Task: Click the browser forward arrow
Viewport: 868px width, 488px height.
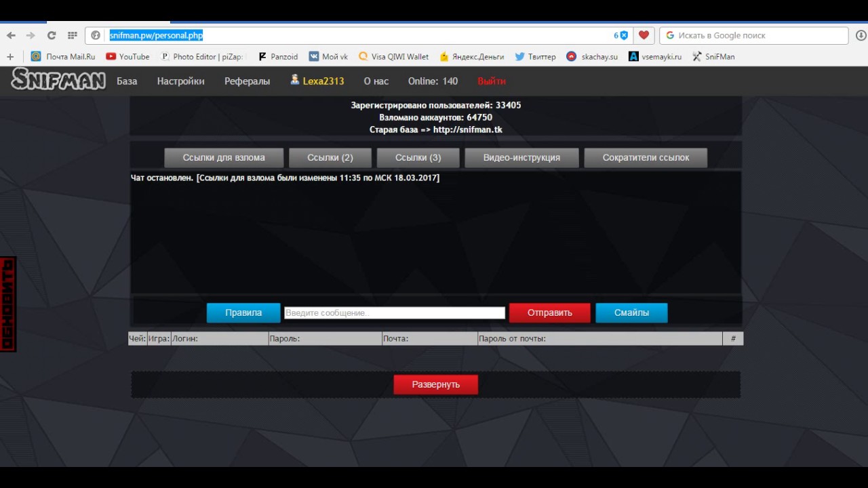Action: (31, 35)
